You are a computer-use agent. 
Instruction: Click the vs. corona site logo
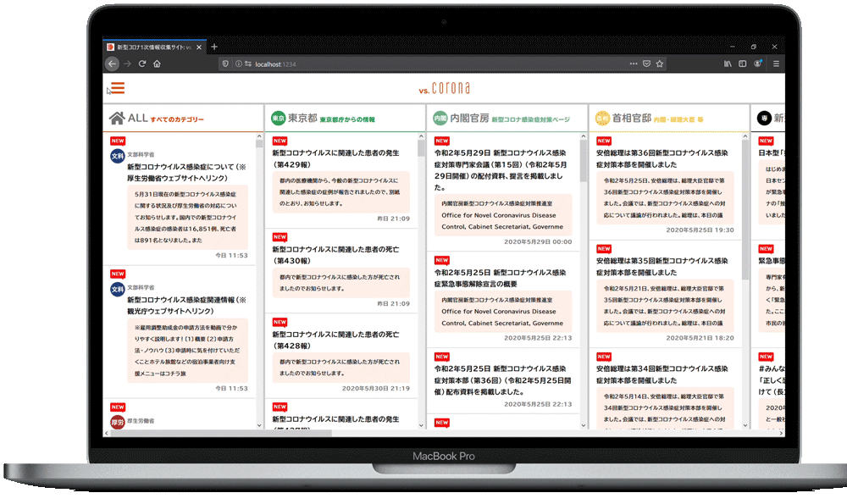[444, 89]
